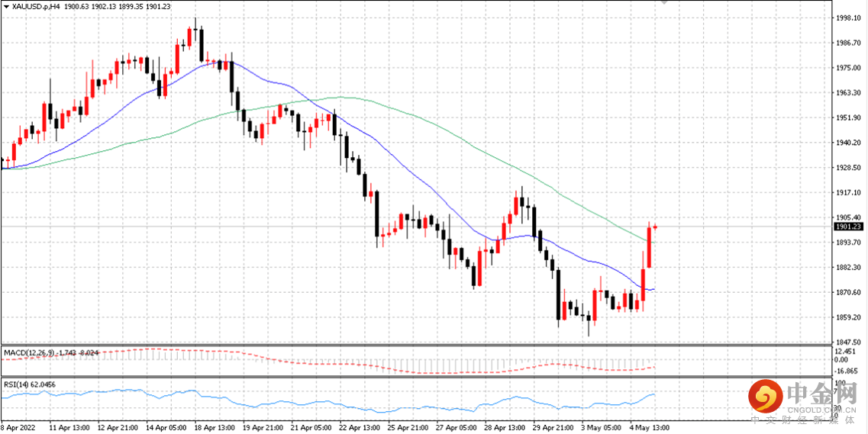Click time axis label 18 Apr 13:00
The width and height of the screenshot is (868, 434).
click(x=215, y=427)
